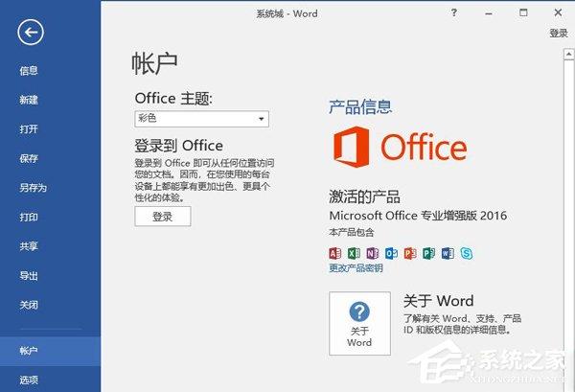Click the 帐户 page title

(x=154, y=63)
